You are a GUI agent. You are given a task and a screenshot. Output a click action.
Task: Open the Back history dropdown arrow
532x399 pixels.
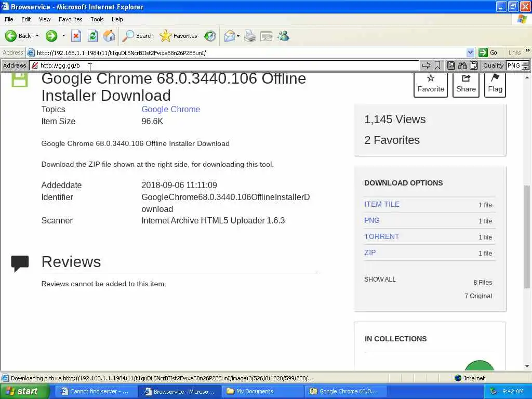point(37,36)
